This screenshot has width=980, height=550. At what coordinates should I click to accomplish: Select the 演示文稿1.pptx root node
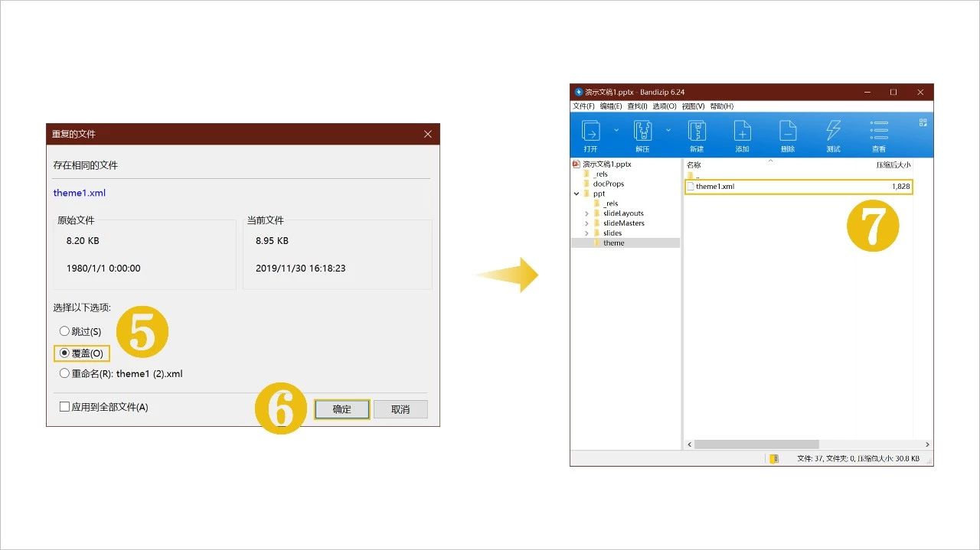[x=602, y=164]
